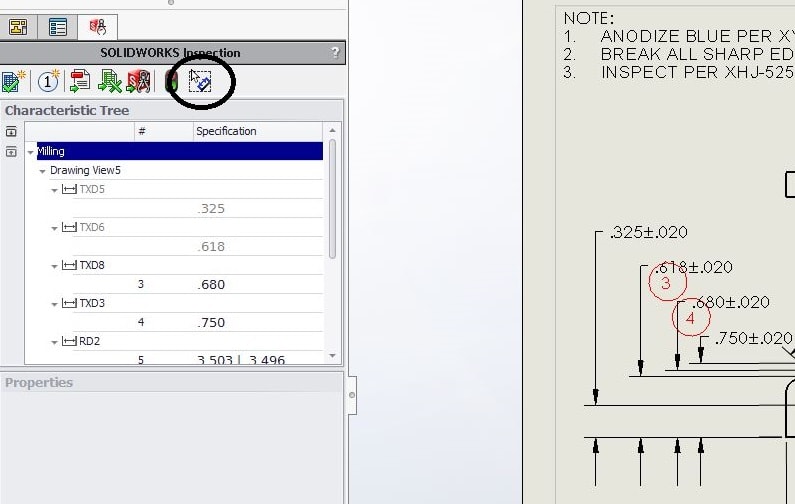Click the tree scrollbar up arrow

coord(333,130)
